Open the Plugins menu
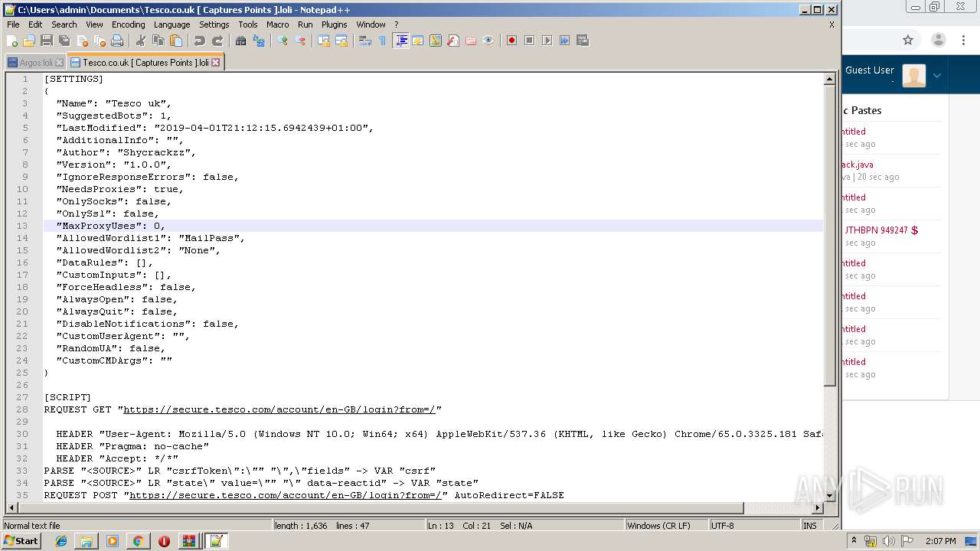This screenshot has height=551, width=980. (x=334, y=24)
